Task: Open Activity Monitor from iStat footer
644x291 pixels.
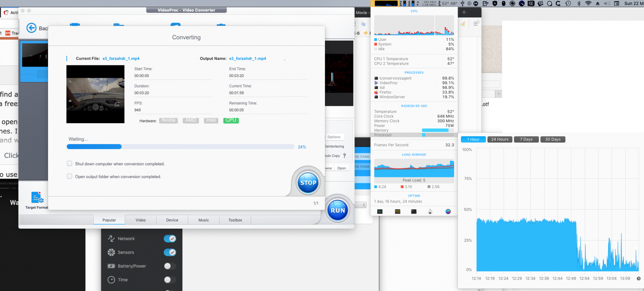Action: [380, 211]
